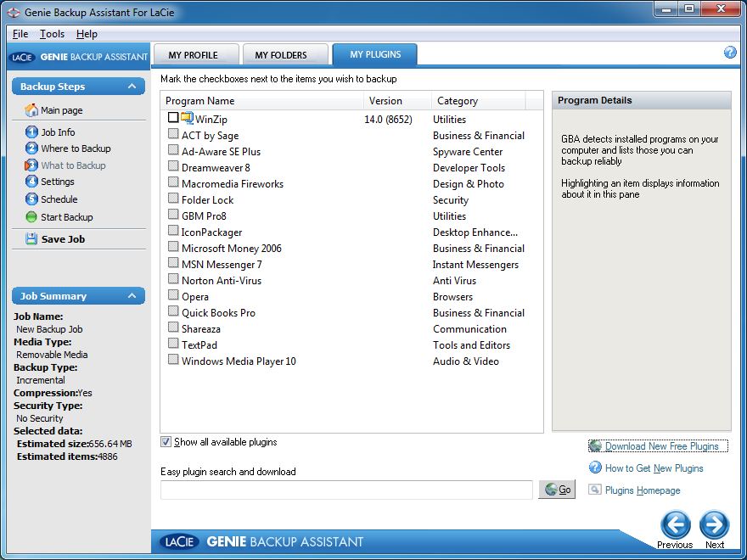The image size is (747, 560).
Task: Click WinZip version 14.0 (8652) cell
Action: tap(388, 120)
